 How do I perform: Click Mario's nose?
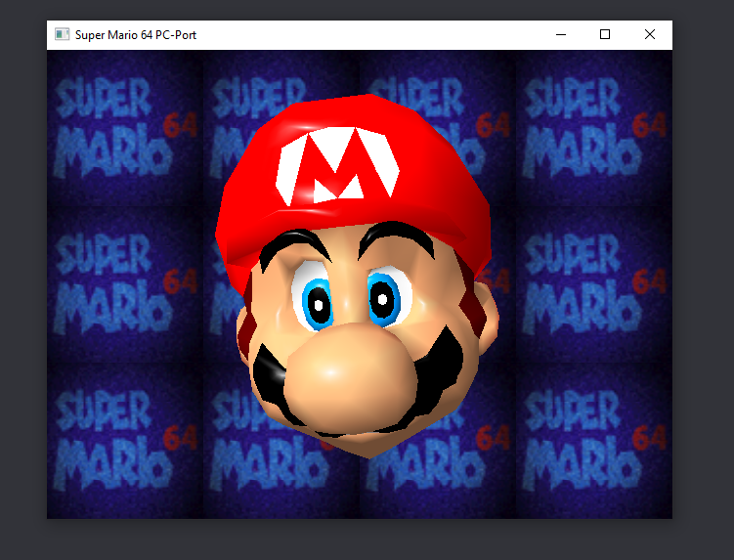[x=350, y=376]
